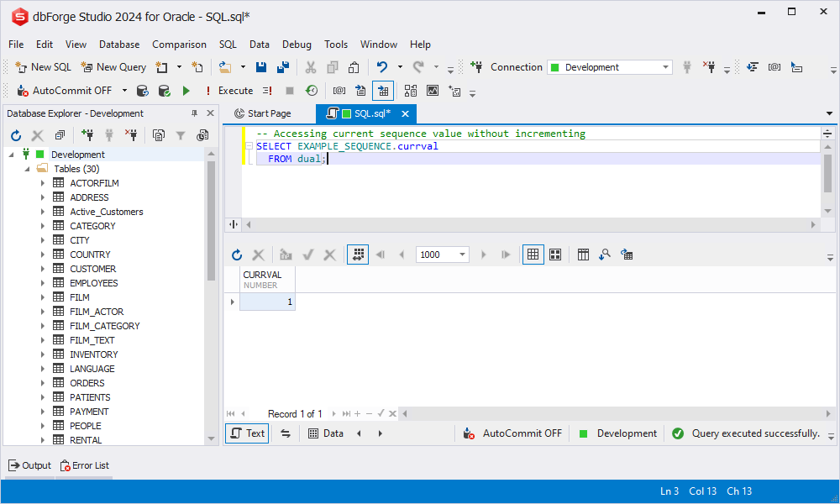Viewport: 840px width, 504px height.
Task: Click AutoCommit OFF in the toolbar
Action: pos(65,91)
